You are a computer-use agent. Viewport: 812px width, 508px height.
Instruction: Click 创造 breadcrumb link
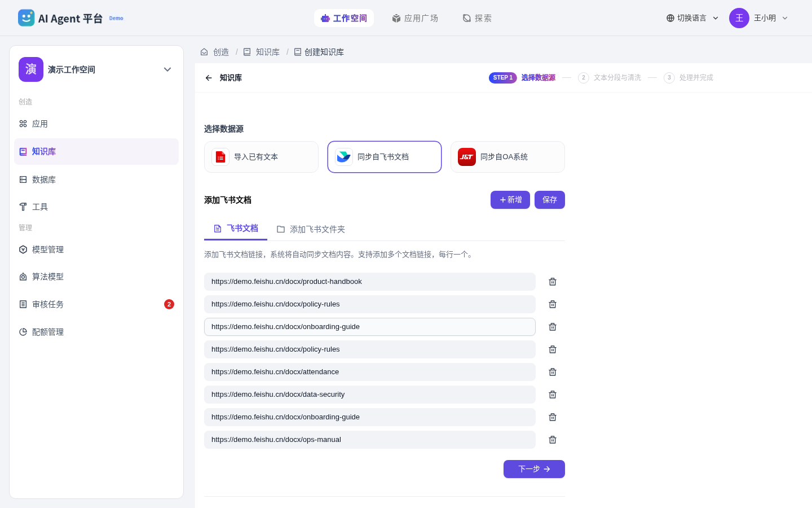(221, 52)
